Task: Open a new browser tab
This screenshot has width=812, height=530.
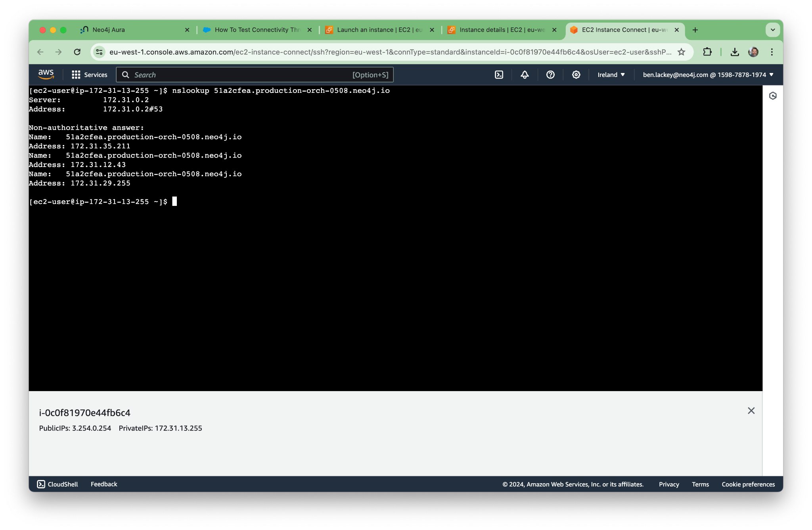Action: click(695, 30)
